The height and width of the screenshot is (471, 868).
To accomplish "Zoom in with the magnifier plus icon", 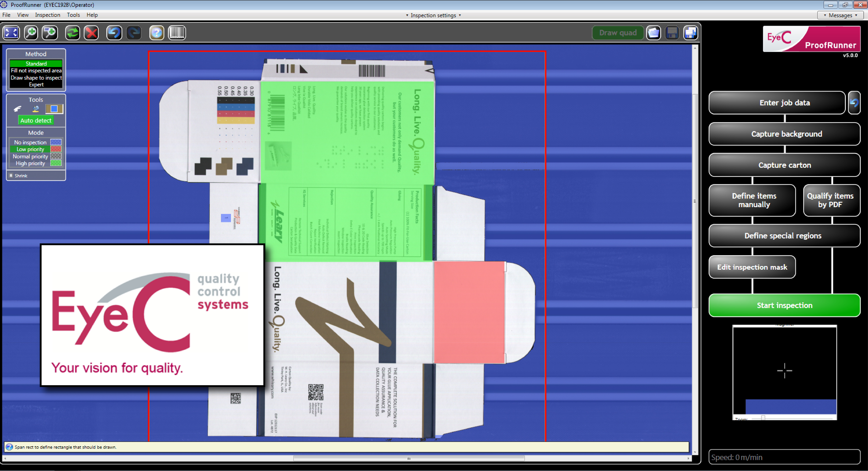I will coord(31,33).
